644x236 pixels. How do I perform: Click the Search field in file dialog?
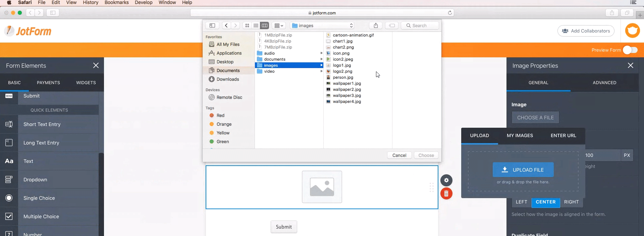coord(420,25)
